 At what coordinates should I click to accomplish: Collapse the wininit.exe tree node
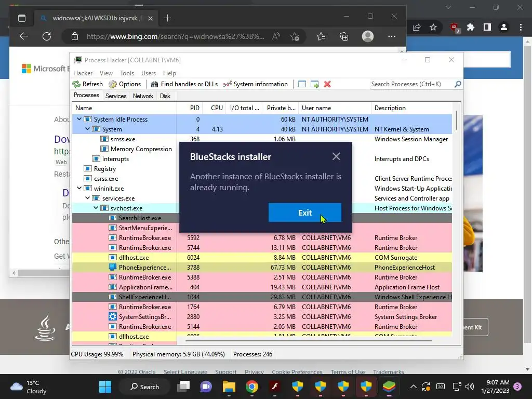pos(79,188)
